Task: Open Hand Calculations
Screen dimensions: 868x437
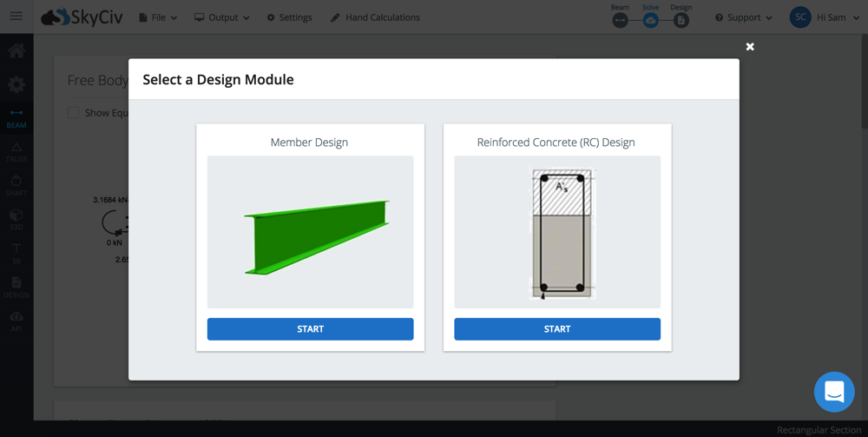Action: pyautogui.click(x=375, y=17)
